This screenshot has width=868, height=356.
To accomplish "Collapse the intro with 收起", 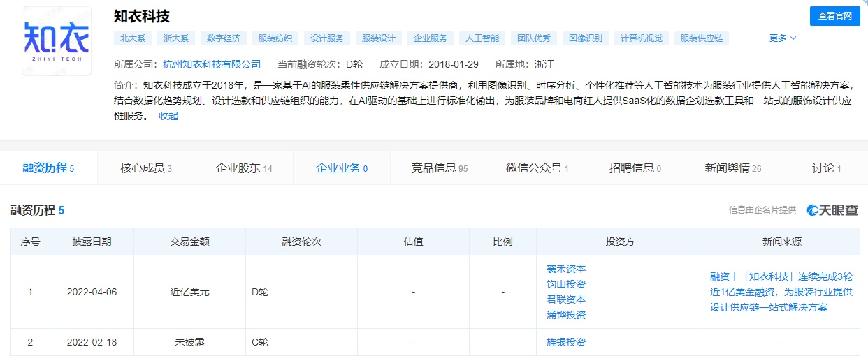I will pos(168,116).
